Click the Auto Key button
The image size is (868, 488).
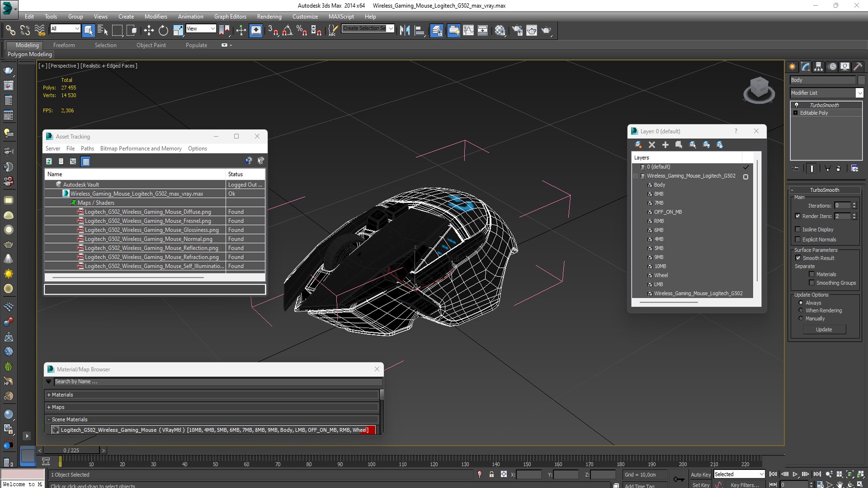pyautogui.click(x=700, y=474)
